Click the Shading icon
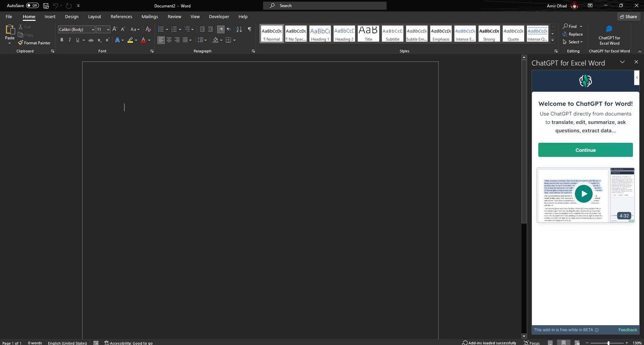The width and height of the screenshot is (644, 345). tap(216, 40)
